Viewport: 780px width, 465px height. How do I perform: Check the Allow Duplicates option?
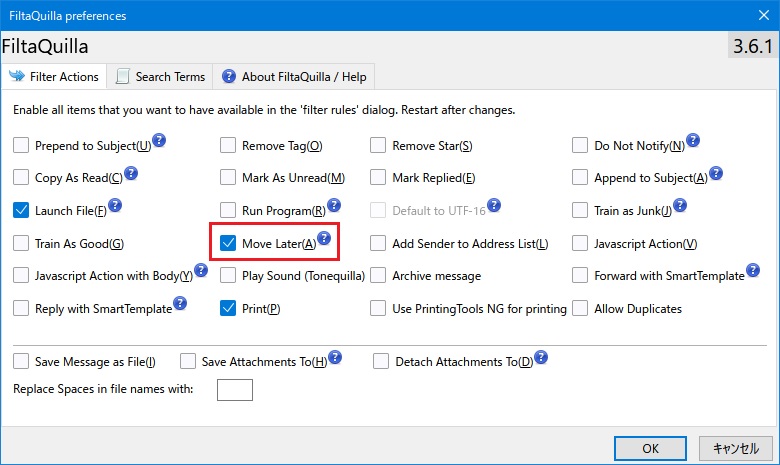[580, 308]
